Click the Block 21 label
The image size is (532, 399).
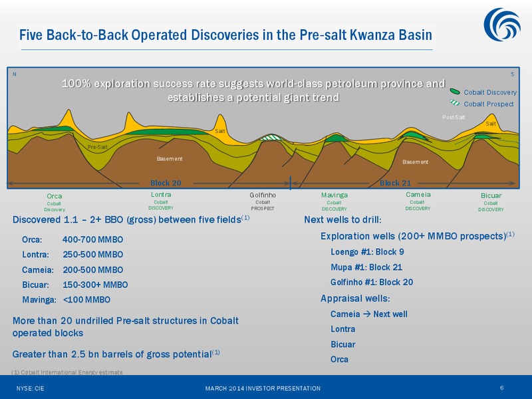click(x=395, y=183)
